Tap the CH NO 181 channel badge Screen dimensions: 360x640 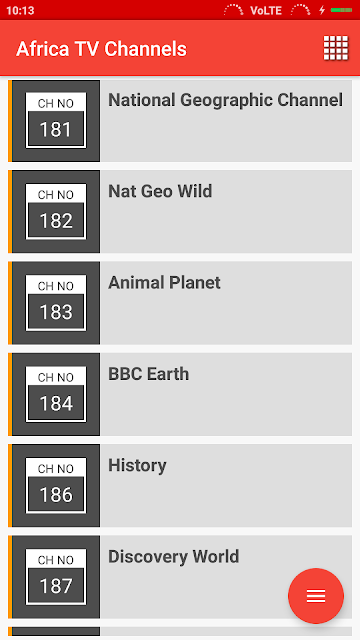click(56, 121)
